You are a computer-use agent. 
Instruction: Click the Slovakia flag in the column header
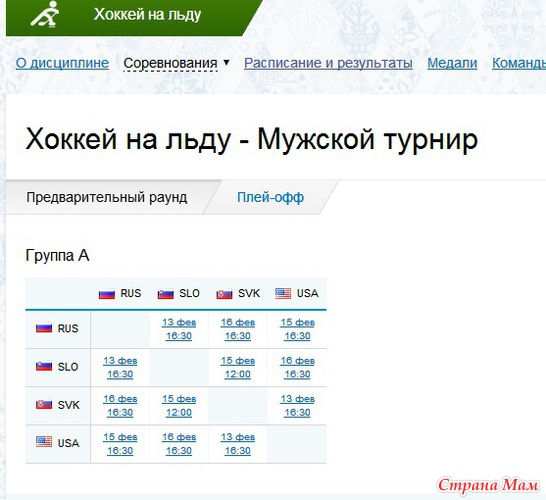pyautogui.click(x=224, y=294)
